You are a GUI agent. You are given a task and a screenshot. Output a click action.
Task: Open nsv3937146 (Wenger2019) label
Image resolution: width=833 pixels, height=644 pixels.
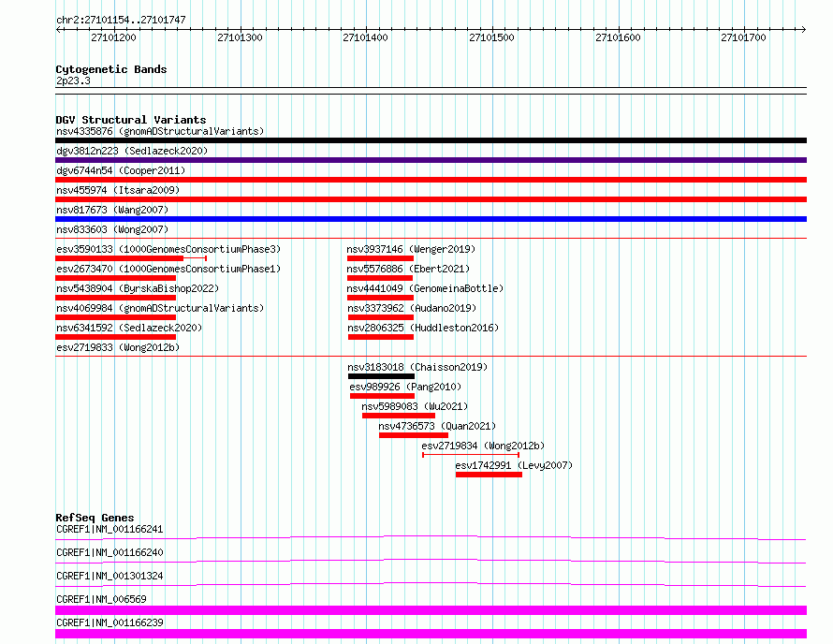coord(411,249)
